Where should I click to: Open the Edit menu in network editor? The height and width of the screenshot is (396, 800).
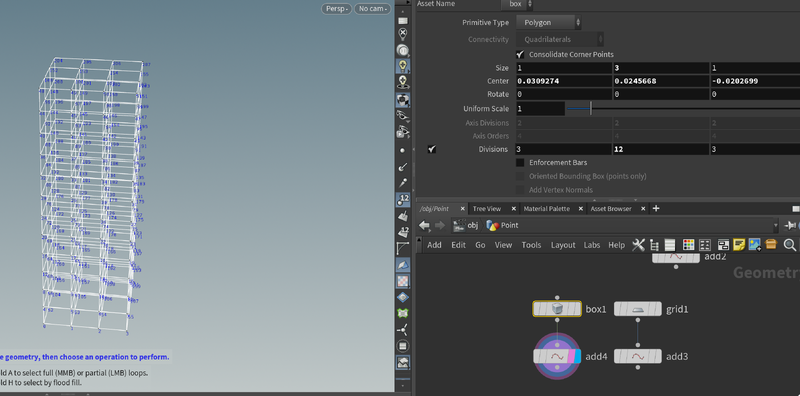(458, 245)
